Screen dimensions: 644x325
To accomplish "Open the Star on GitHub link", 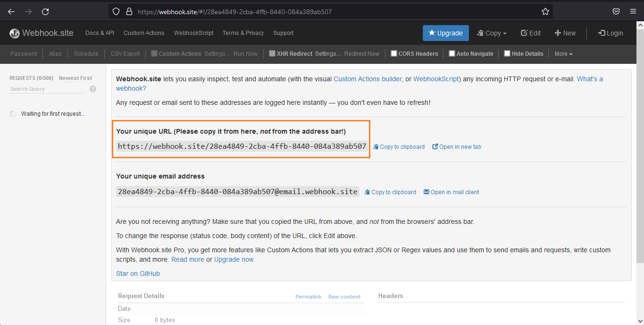I will [138, 274].
